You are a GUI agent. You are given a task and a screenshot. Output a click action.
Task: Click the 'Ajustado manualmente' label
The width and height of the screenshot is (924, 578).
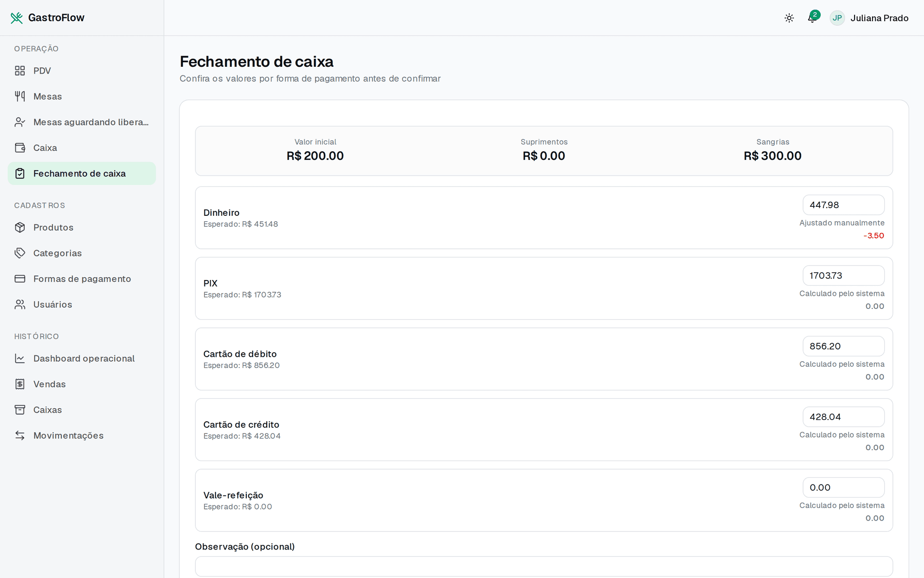(842, 223)
